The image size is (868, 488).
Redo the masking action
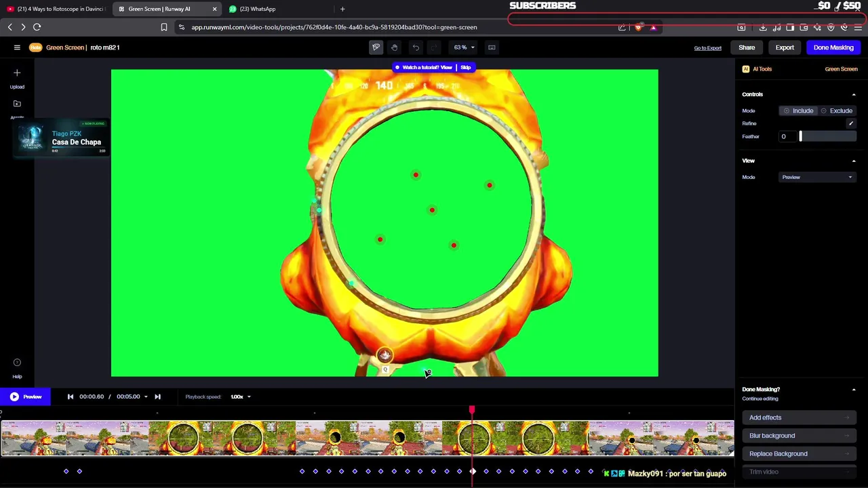pos(434,47)
